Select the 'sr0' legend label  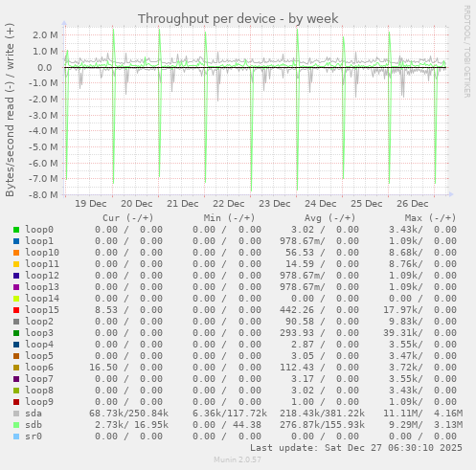(x=34, y=436)
